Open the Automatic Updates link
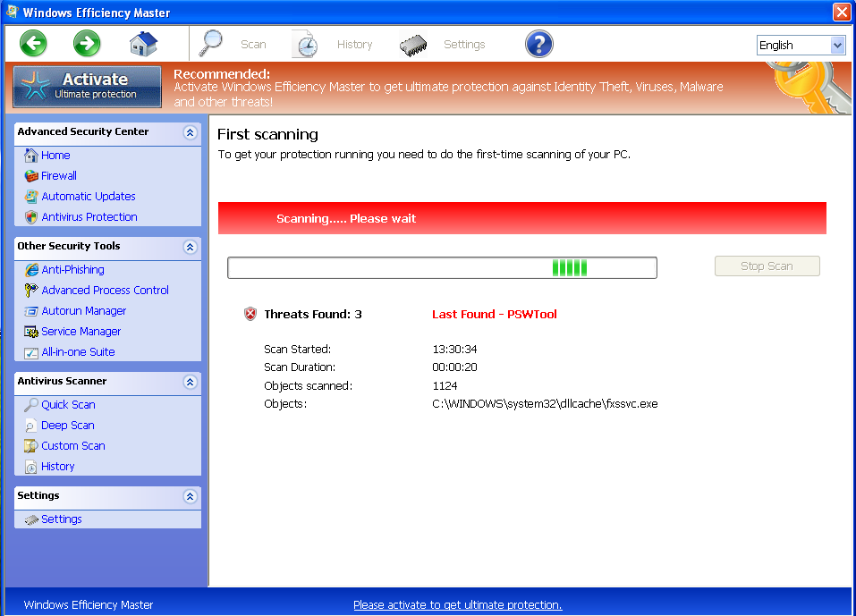This screenshot has height=616, width=856. coord(89,197)
